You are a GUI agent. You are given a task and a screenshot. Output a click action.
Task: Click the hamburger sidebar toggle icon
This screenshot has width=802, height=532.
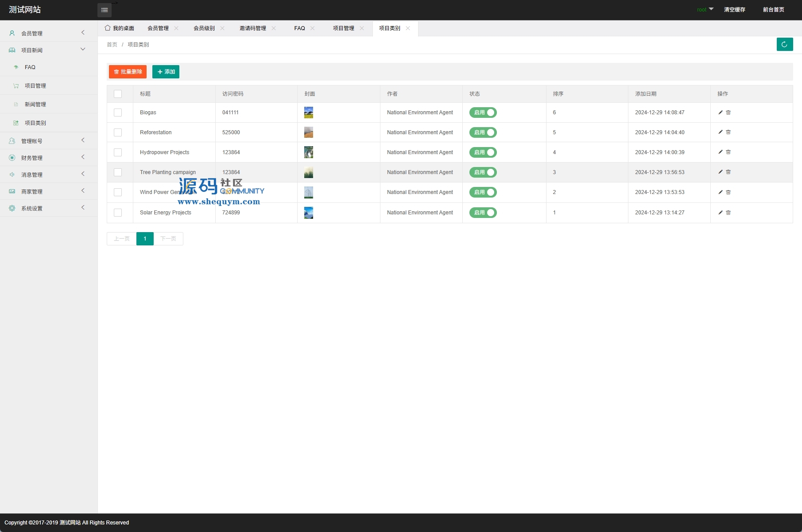[x=105, y=10]
